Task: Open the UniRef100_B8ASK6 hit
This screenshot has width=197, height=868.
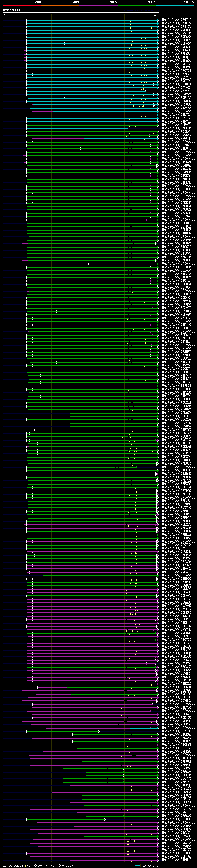Action: tap(176, 94)
